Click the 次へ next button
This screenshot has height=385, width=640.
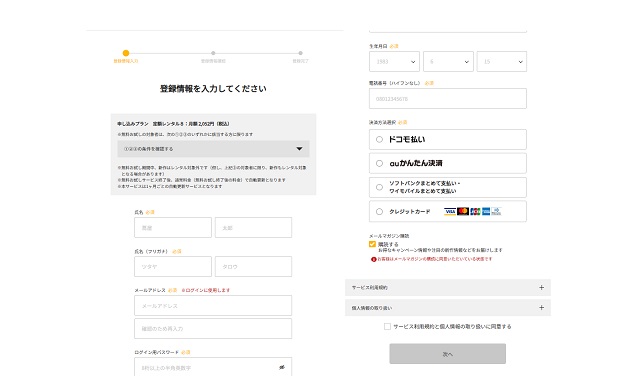pyautogui.click(x=447, y=354)
